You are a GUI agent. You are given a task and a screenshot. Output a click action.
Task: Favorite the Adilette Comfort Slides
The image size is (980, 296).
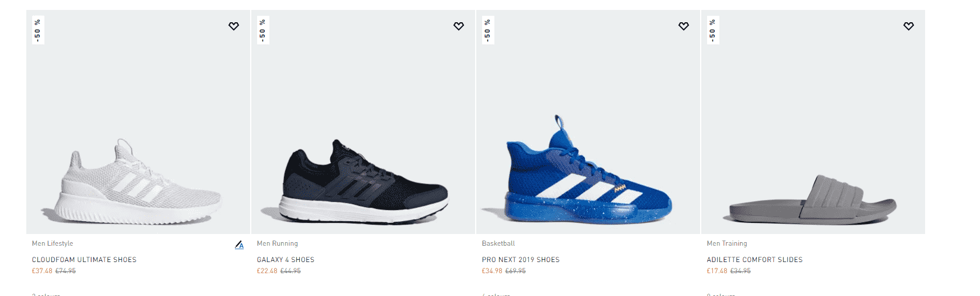pos(909,26)
